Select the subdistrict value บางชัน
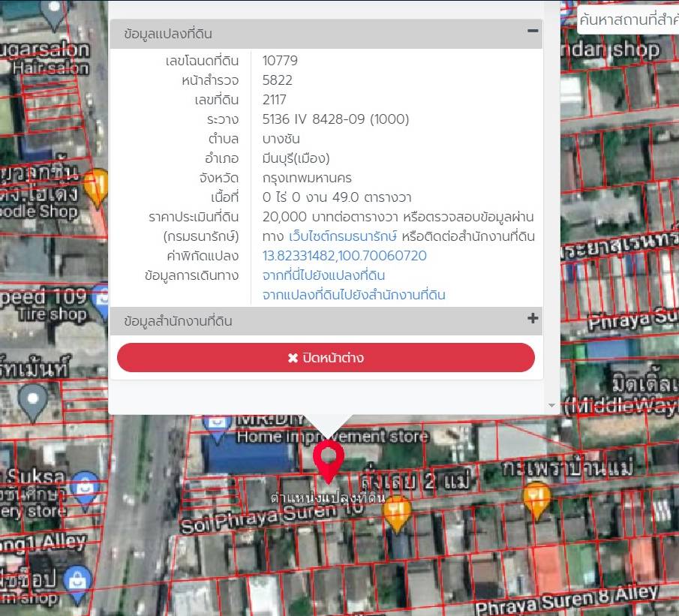 coord(281,139)
